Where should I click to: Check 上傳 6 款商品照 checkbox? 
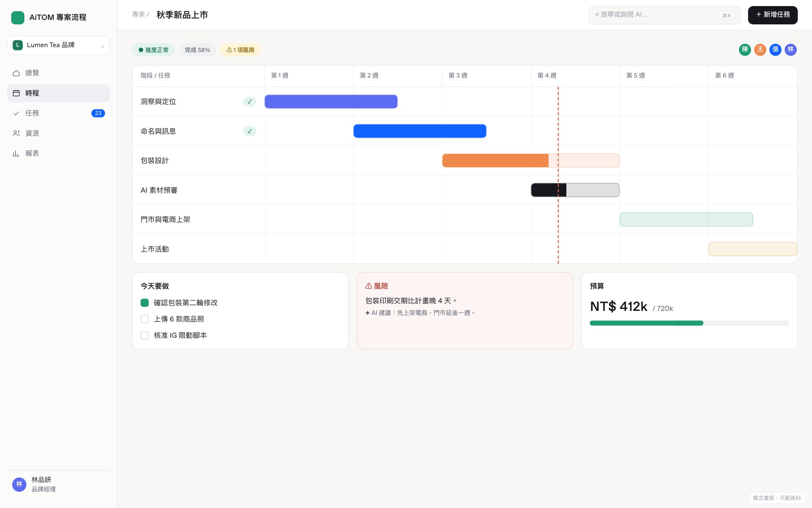[145, 319]
